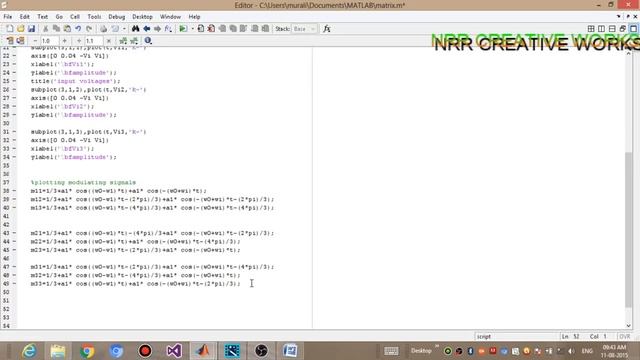640x360 pixels.
Task: Increment value with the plus button
Action: 64,40
